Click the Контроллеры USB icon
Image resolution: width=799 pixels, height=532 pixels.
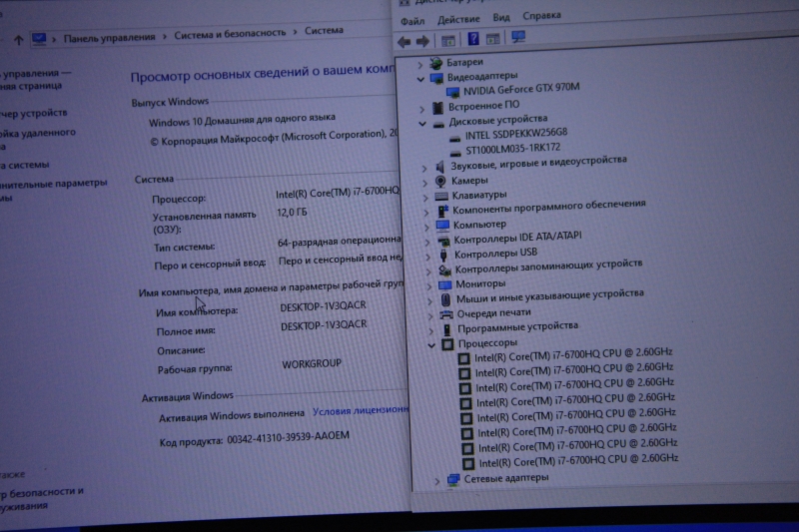click(443, 255)
